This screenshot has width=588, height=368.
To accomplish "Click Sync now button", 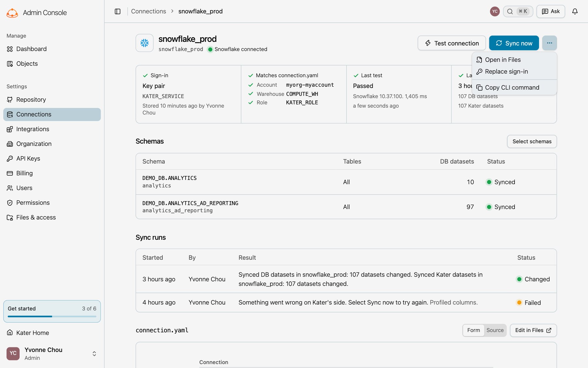I will (514, 43).
